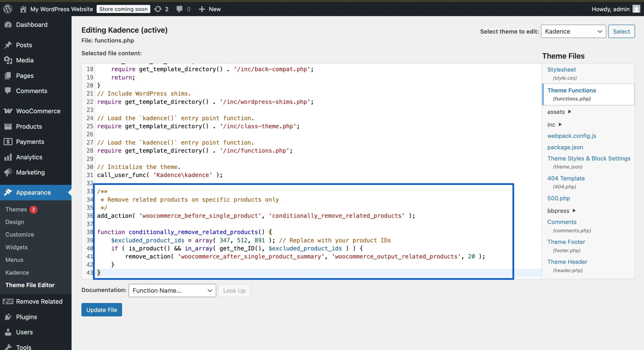The height and width of the screenshot is (350, 644).
Task: Click the Analytics bar chart icon
Action: pyautogui.click(x=8, y=157)
